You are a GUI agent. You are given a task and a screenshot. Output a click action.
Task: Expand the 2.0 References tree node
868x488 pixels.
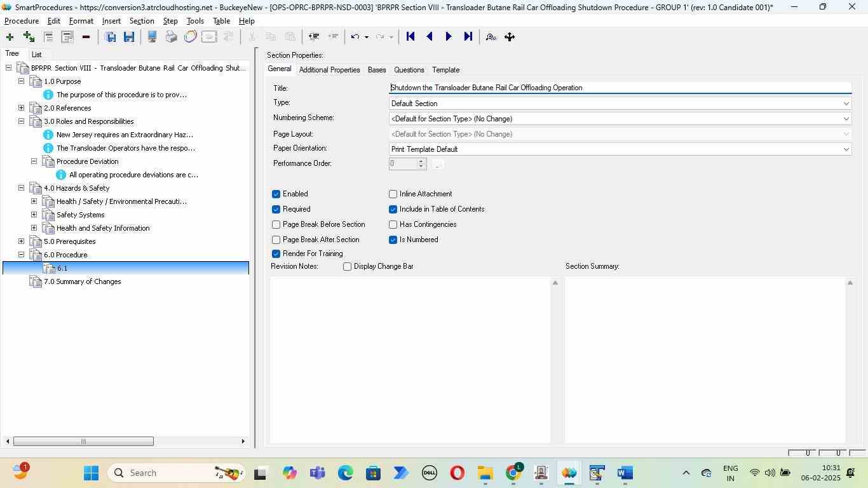21,108
